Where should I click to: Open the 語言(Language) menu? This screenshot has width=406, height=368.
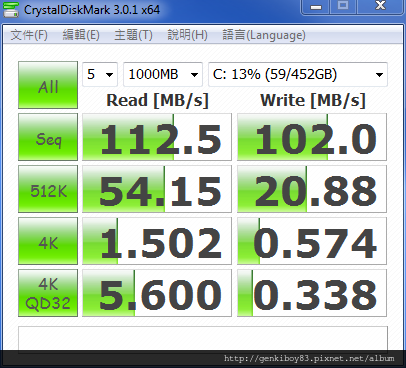[264, 35]
